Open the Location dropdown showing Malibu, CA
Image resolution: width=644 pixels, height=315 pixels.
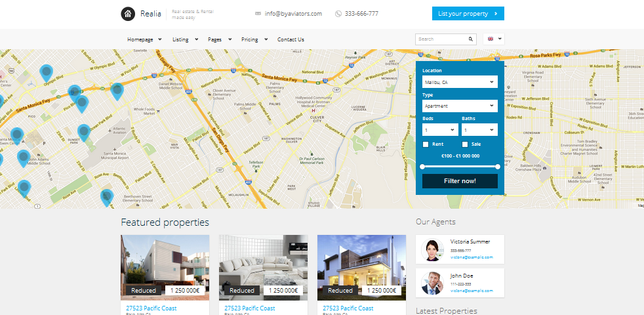coord(460,82)
